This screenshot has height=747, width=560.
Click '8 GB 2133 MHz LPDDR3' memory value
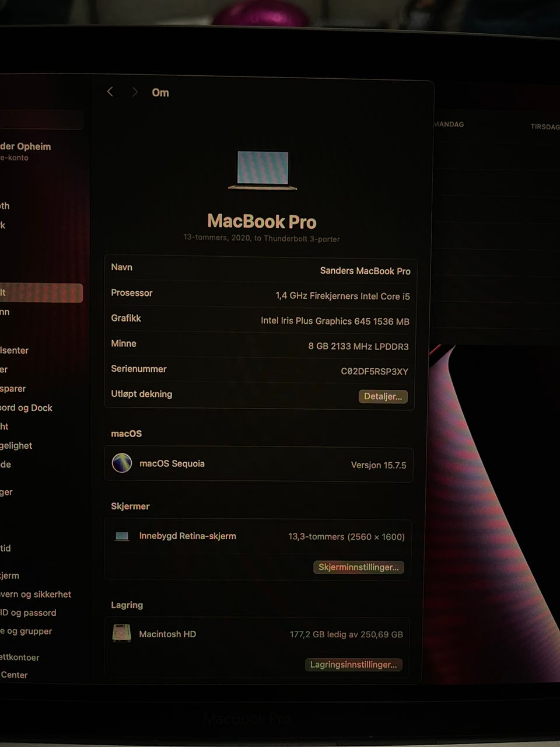(358, 346)
